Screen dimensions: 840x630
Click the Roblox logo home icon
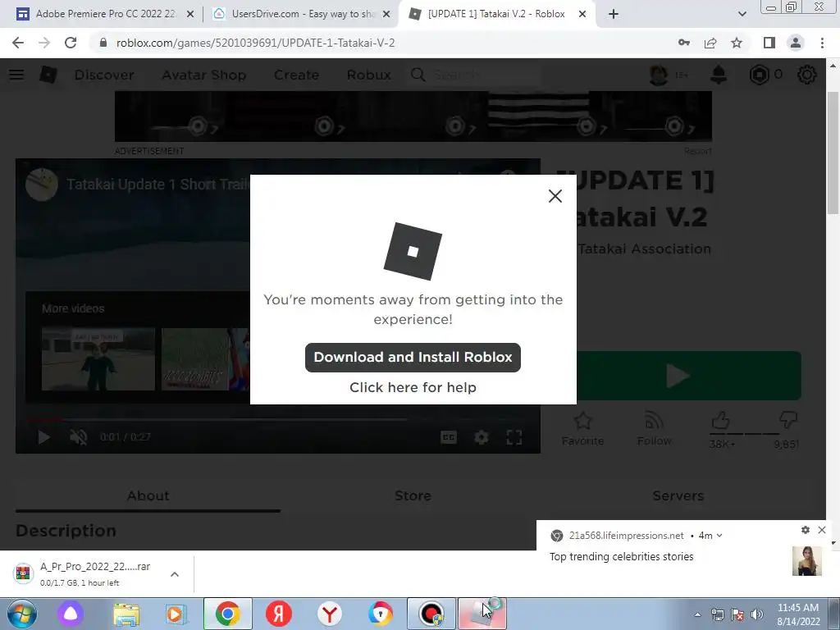click(48, 75)
